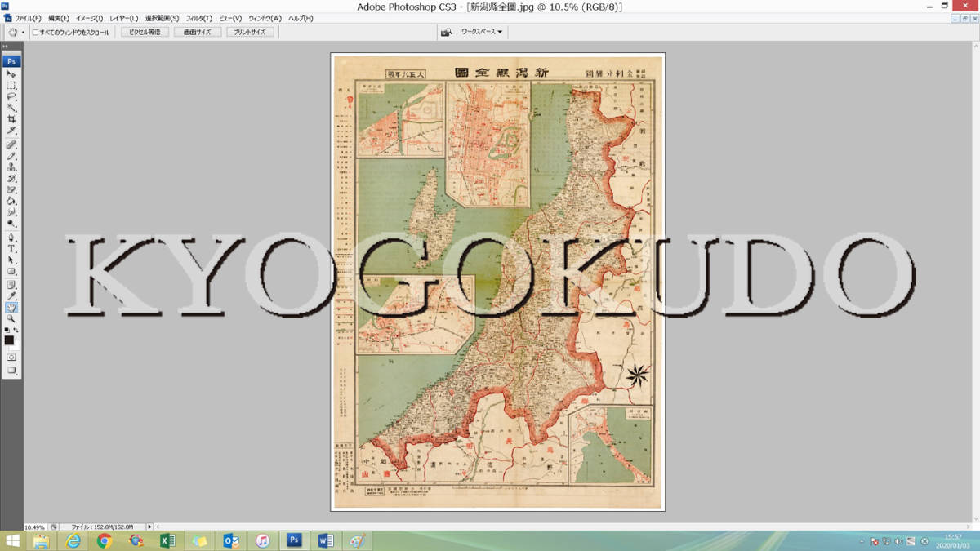Open Word from taskbar
The width and height of the screenshot is (980, 551).
click(x=325, y=540)
